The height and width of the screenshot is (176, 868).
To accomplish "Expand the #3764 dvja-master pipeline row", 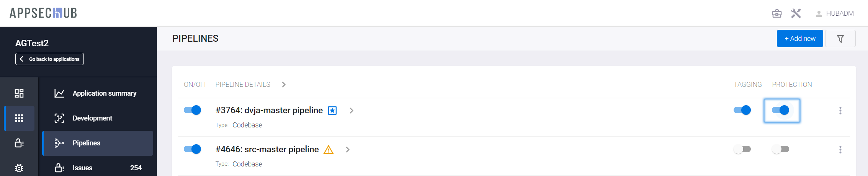I will (351, 111).
